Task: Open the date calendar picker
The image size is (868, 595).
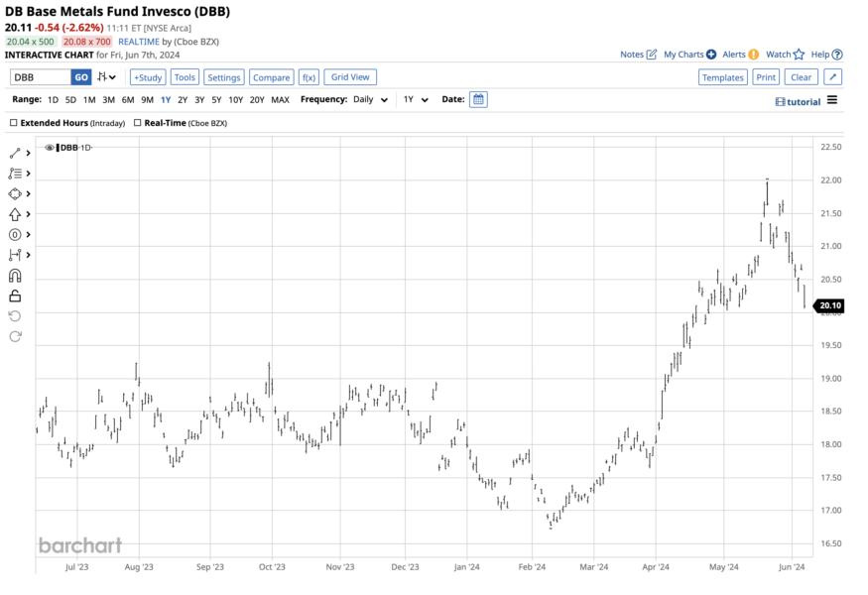Action: tap(478, 99)
